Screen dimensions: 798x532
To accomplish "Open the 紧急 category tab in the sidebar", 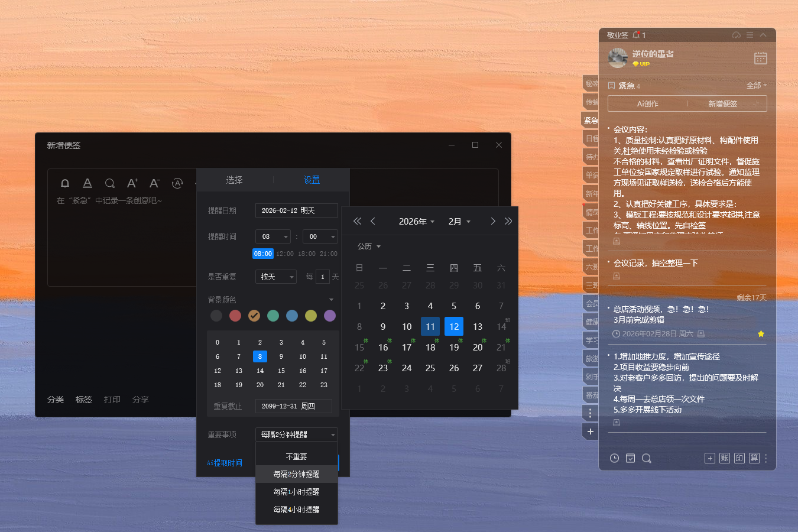I will point(589,120).
